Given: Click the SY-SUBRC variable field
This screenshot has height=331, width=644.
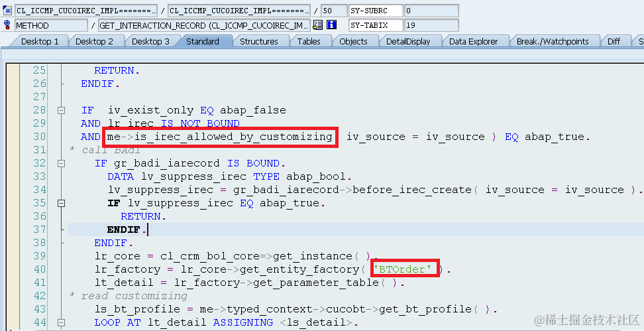Looking at the screenshot, I should (x=376, y=11).
